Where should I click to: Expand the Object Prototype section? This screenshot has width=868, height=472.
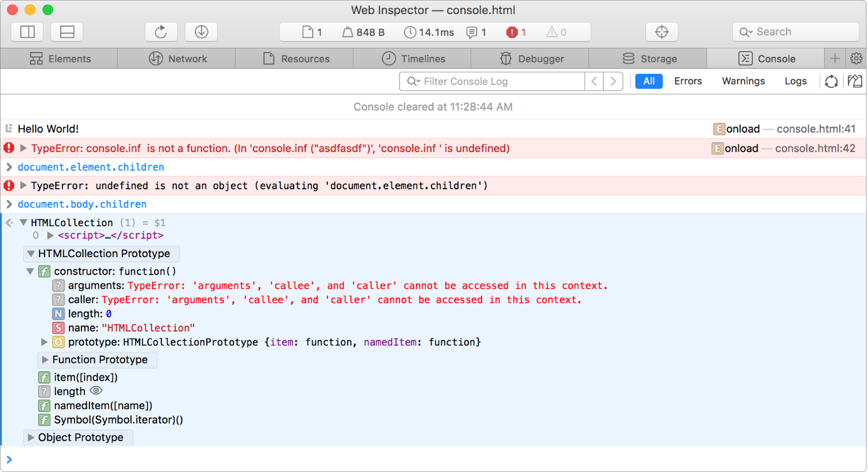31,437
